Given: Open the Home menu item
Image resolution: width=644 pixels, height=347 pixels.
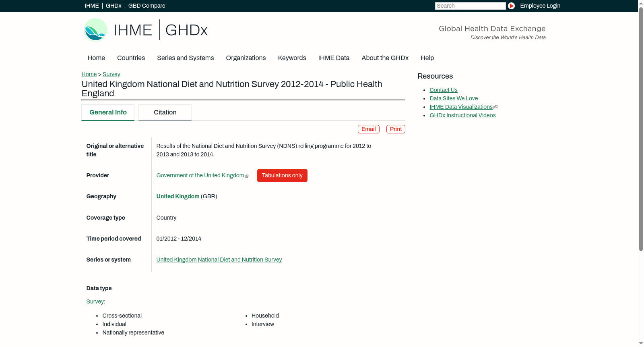Looking at the screenshot, I should tap(96, 58).
